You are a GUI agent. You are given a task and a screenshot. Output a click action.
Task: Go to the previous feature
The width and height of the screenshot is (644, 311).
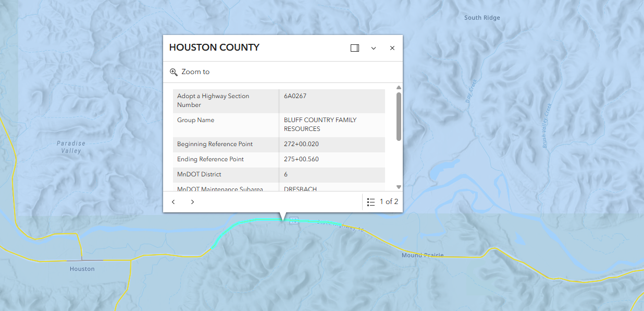click(174, 202)
